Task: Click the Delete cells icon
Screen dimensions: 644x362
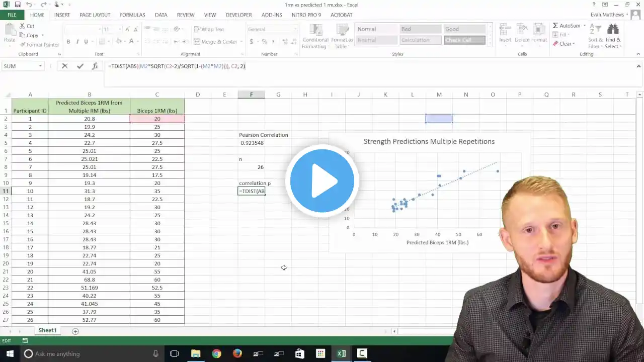Action: point(522,29)
